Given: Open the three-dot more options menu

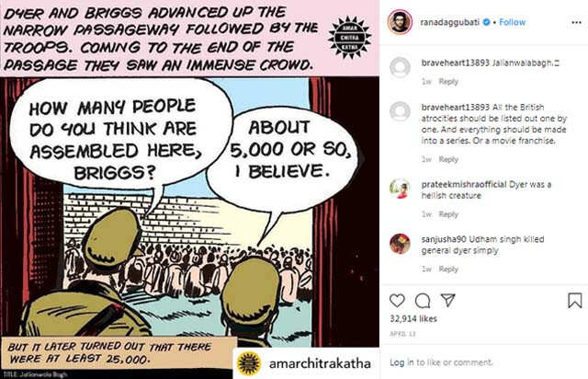Looking at the screenshot, I should [x=576, y=22].
